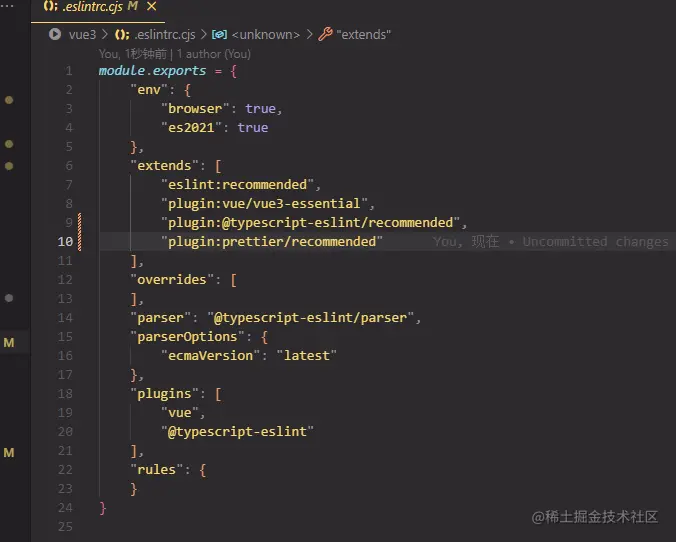The width and height of the screenshot is (676, 542).
Task: Click the .eslintrc.cjs tab file icon
Action: tap(50, 6)
